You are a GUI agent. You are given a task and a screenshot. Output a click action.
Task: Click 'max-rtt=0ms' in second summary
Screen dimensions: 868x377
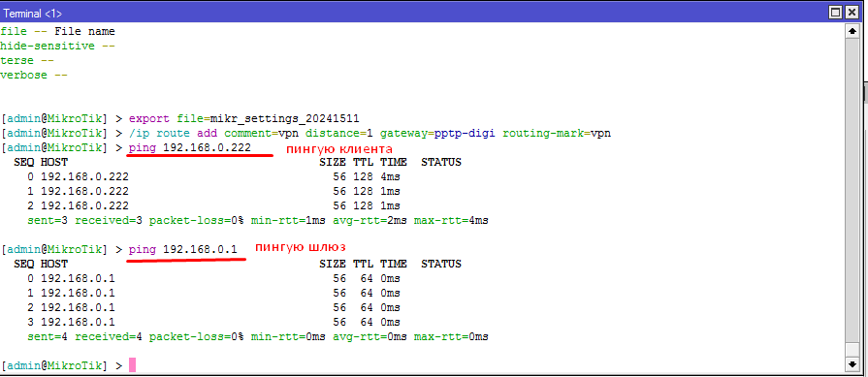point(451,336)
